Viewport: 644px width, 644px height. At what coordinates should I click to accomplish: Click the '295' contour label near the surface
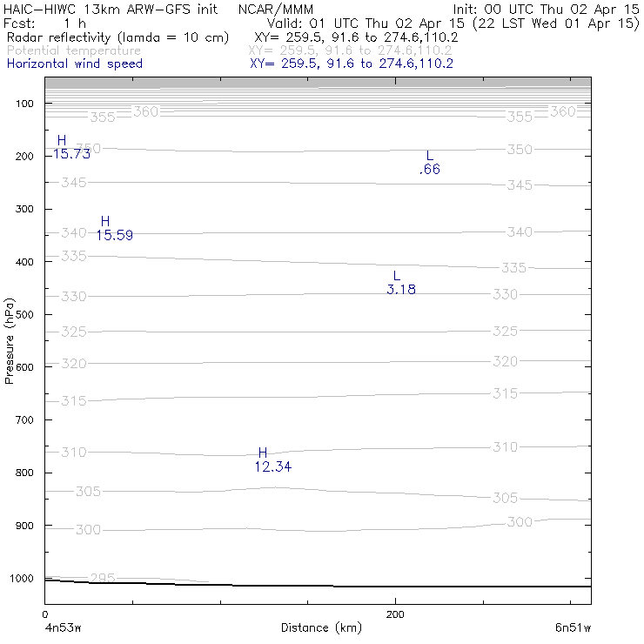(x=103, y=578)
